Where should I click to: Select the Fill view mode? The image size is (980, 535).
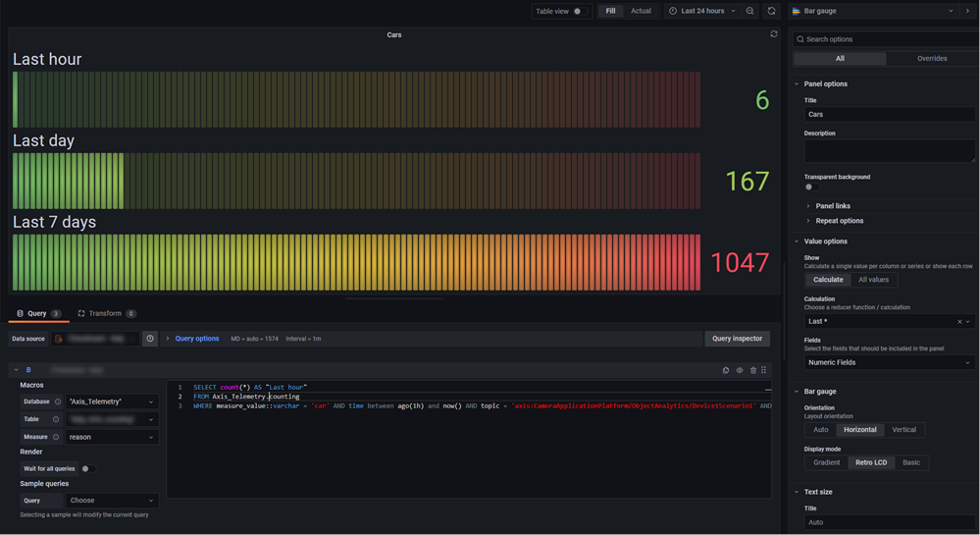tap(610, 11)
